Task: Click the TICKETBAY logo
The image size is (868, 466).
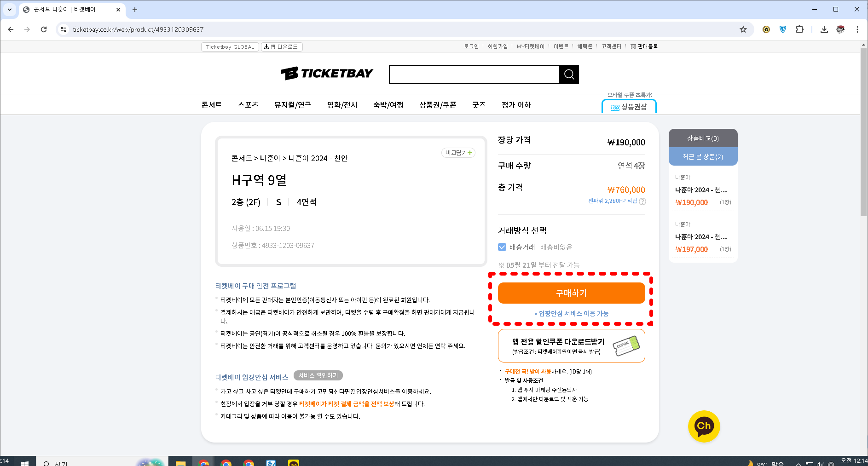Action: tap(327, 73)
